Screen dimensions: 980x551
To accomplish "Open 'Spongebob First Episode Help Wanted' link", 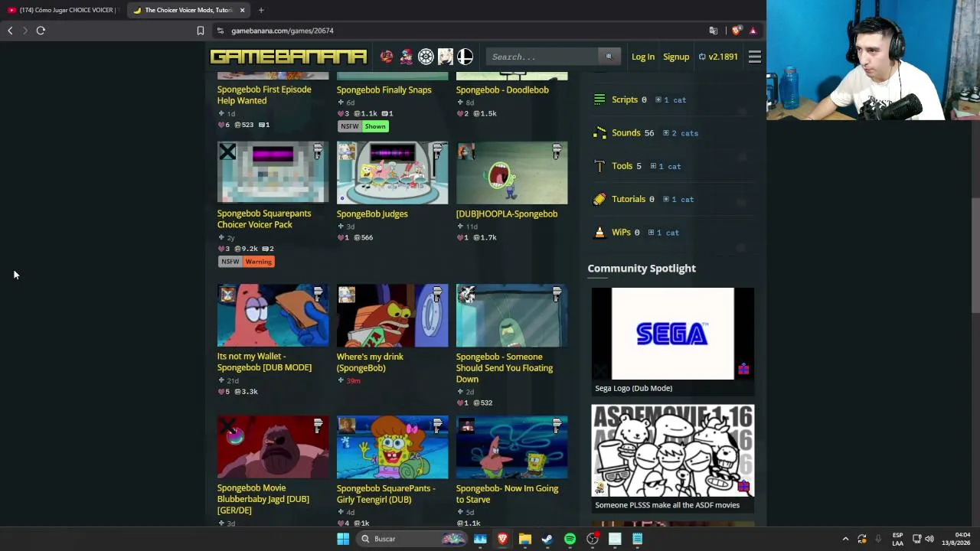I will point(264,95).
